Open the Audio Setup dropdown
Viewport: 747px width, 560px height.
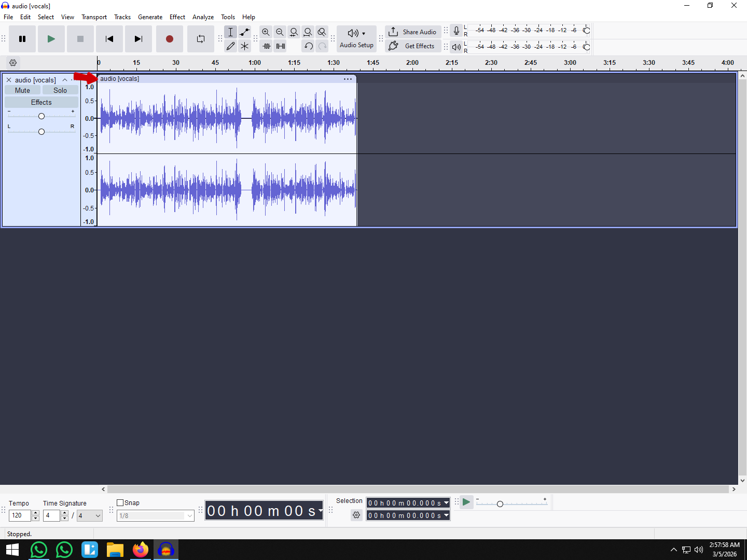pyautogui.click(x=356, y=39)
